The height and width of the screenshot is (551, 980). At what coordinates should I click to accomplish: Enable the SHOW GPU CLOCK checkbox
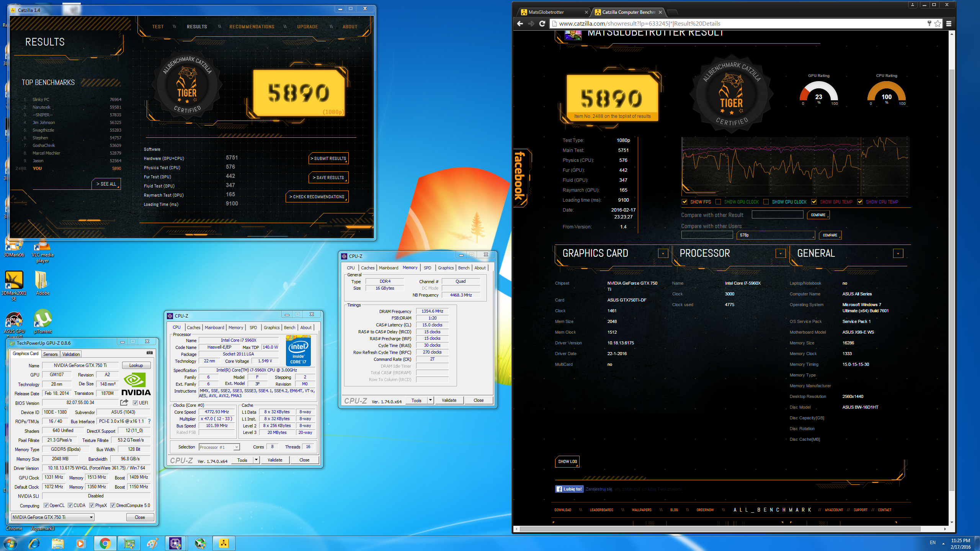tap(718, 202)
